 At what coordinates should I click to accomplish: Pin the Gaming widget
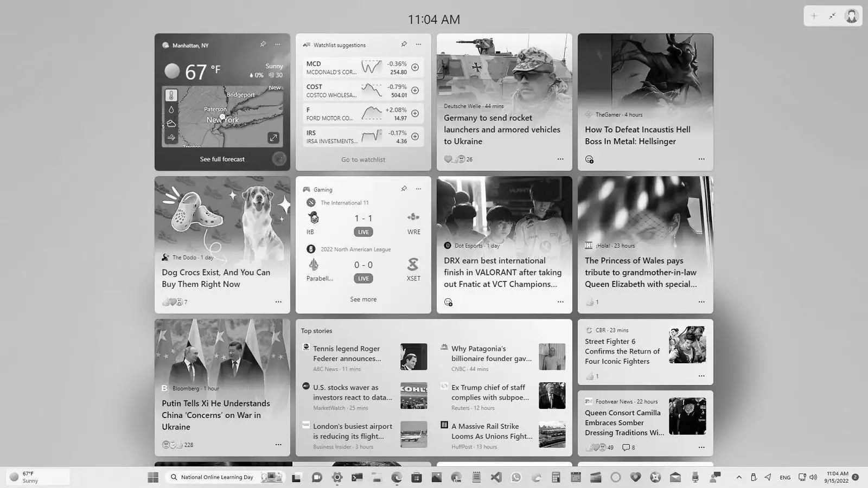(x=404, y=189)
